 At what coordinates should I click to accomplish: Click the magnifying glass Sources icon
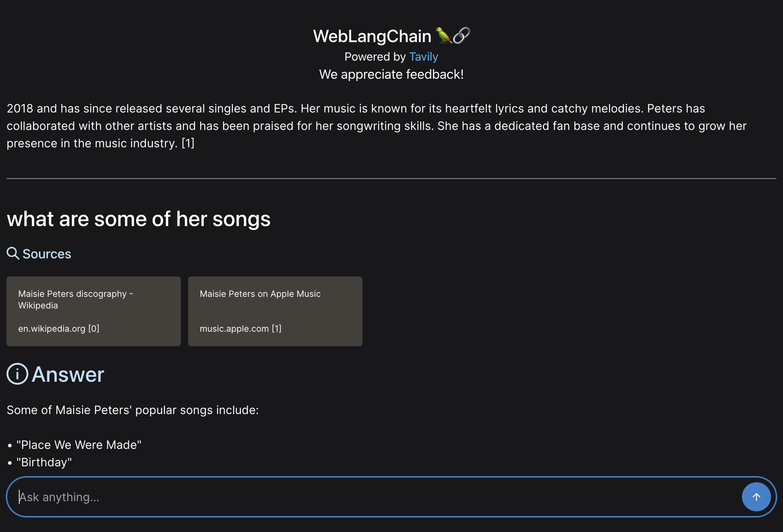point(13,253)
